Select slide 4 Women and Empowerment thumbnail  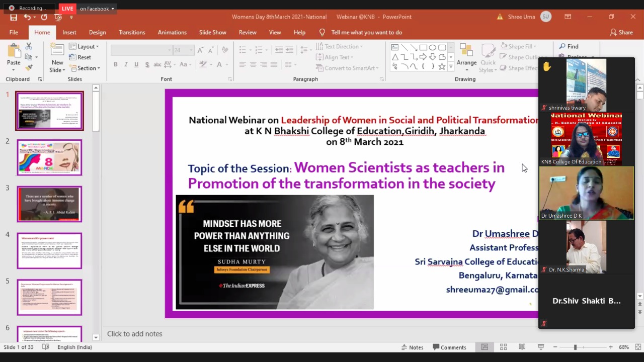click(x=49, y=250)
